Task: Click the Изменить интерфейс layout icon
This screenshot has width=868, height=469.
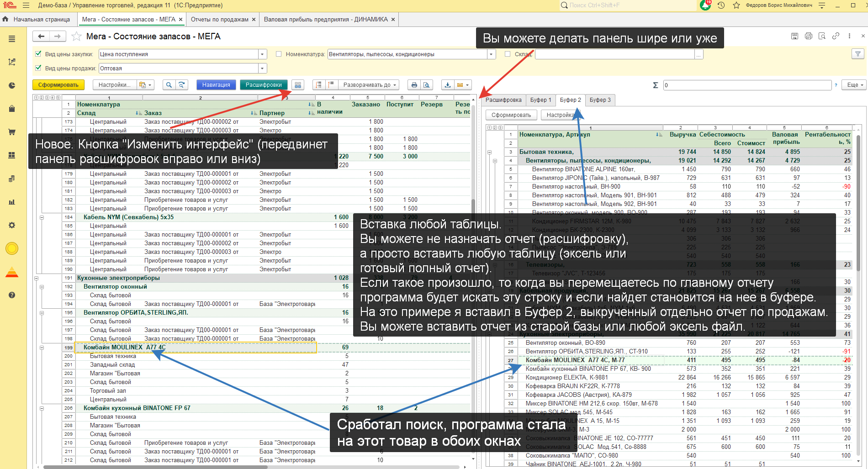Action: click(x=298, y=85)
